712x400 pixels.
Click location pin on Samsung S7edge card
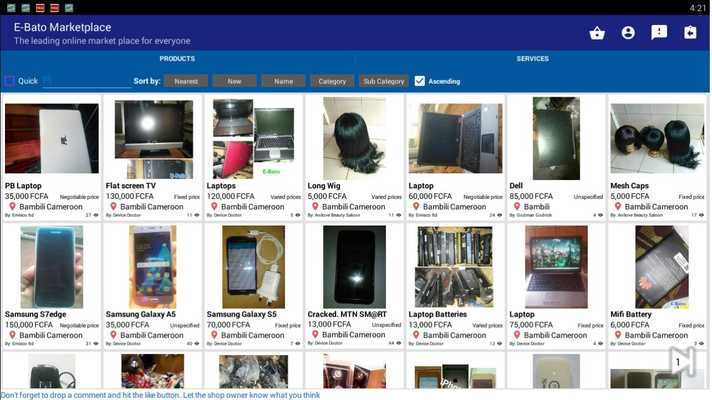pyautogui.click(x=13, y=335)
